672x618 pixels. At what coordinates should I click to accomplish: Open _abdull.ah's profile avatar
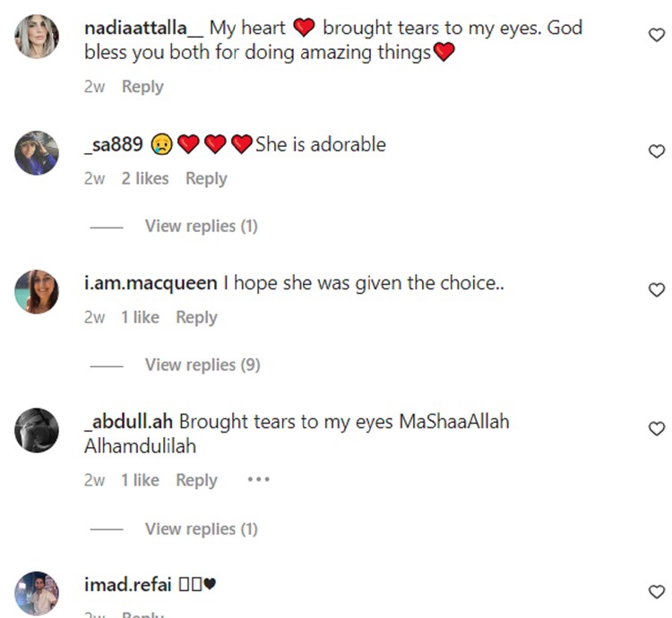pos(37,431)
